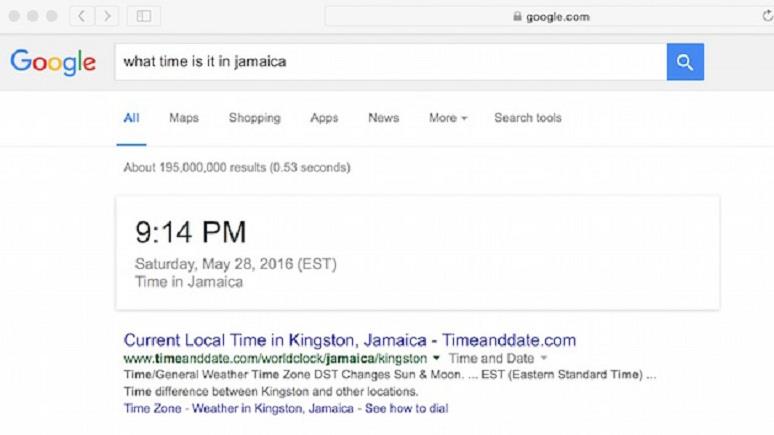The width and height of the screenshot is (774, 435).
Task: Expand the green URL dropdown arrow
Action: (436, 357)
